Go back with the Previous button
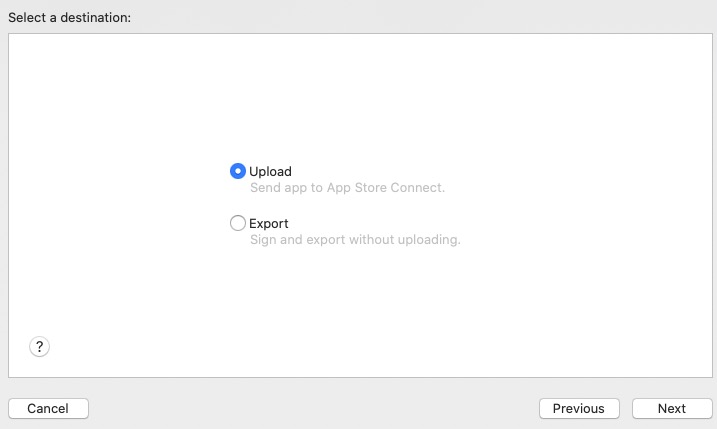 [579, 408]
